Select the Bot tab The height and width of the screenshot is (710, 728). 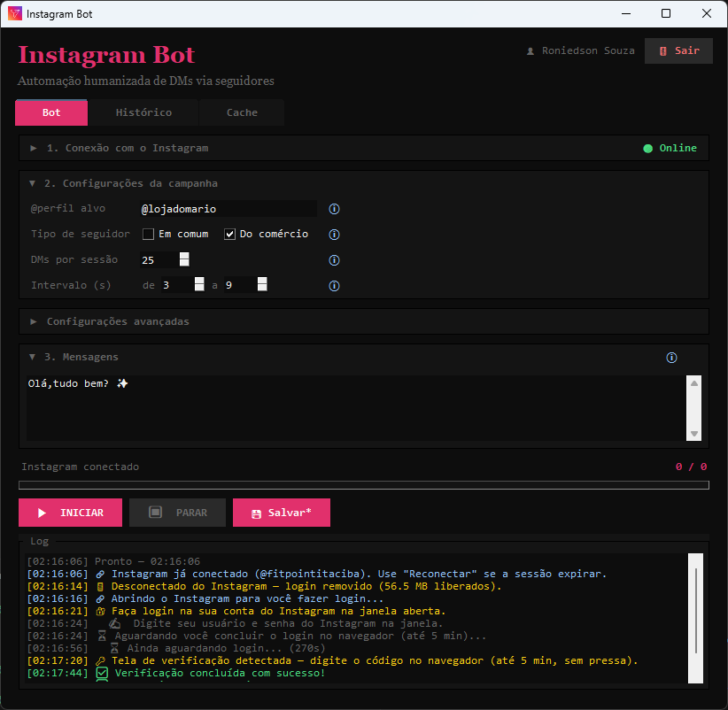click(51, 112)
